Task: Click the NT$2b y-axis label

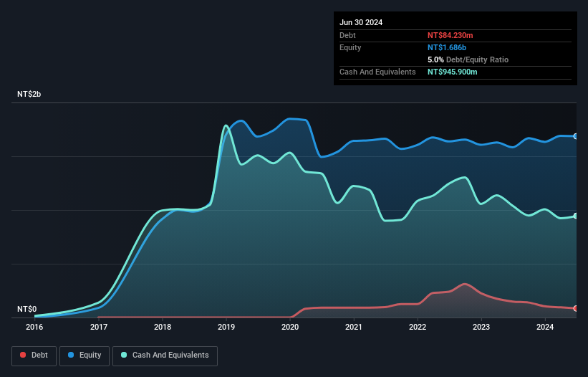Action: click(29, 94)
